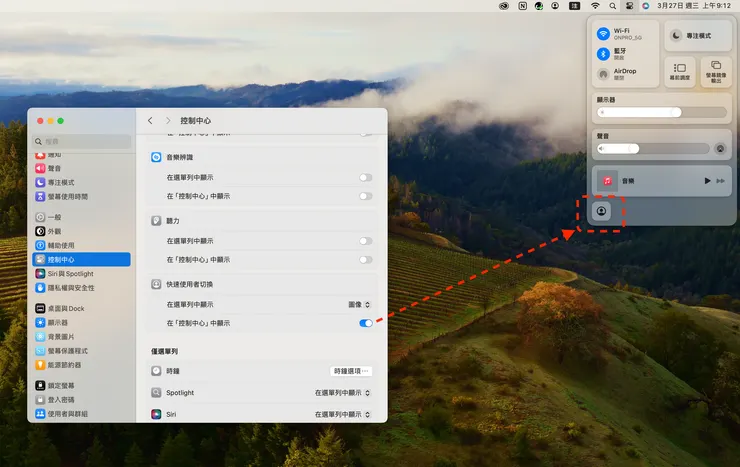Open Users & Groups (使用者與群組) in sidebar
Screen dimensions: 740x467
[x=82, y=414]
